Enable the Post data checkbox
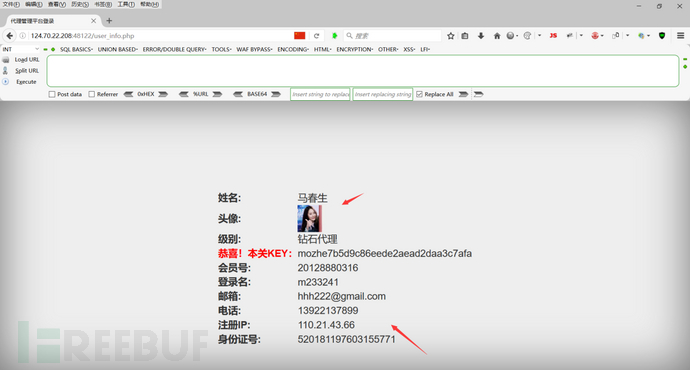This screenshot has width=690, height=370. coord(52,94)
